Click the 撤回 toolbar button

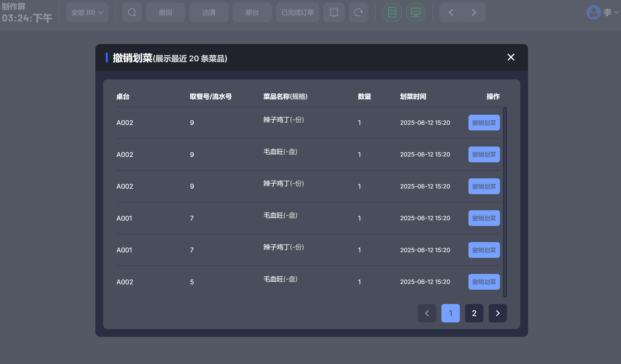coord(165,12)
